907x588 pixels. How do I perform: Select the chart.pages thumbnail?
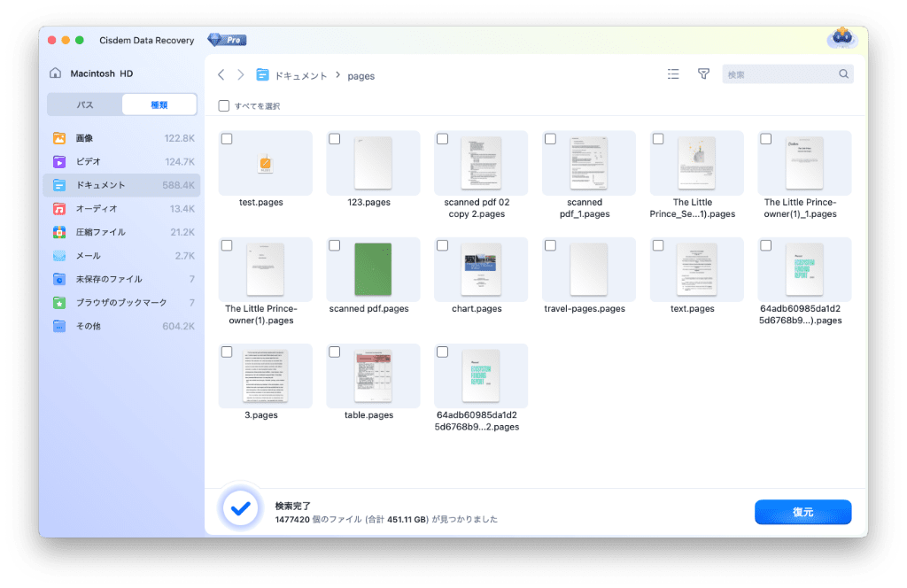tap(481, 269)
